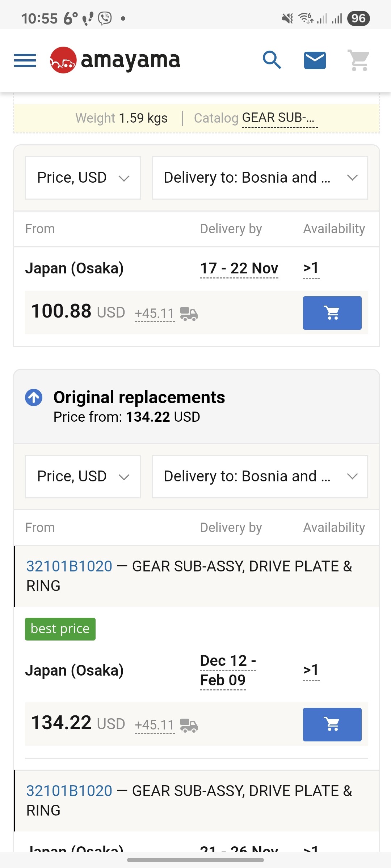The image size is (391, 868).
Task: Open the search magnifier icon
Action: 272,60
